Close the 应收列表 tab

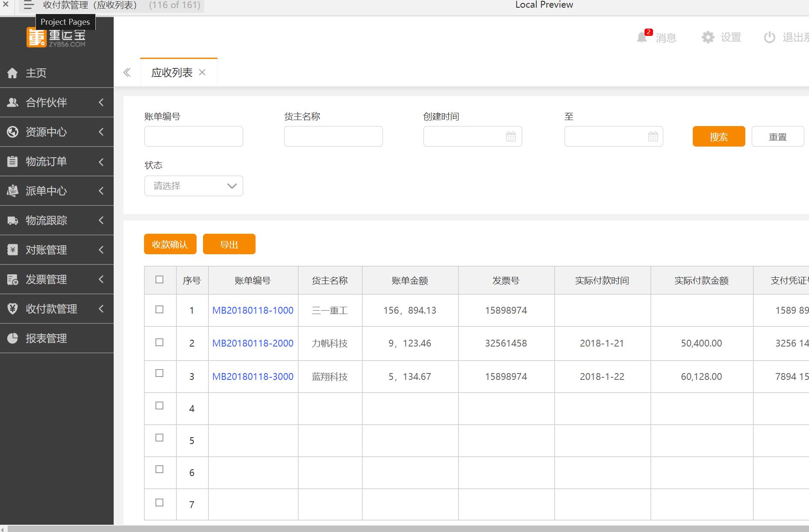click(x=202, y=72)
